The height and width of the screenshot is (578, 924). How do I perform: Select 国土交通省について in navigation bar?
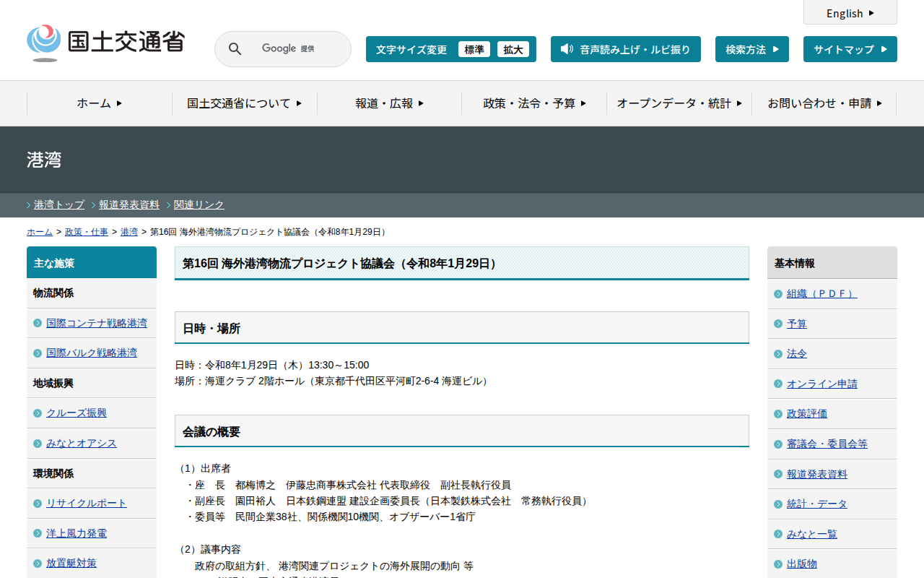click(244, 103)
